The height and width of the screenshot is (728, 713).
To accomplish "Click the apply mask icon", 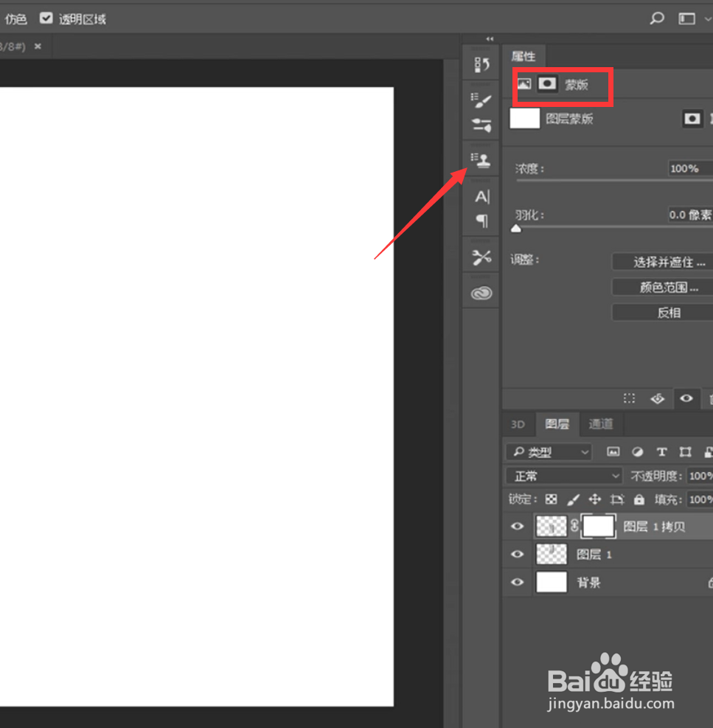I will [x=657, y=398].
